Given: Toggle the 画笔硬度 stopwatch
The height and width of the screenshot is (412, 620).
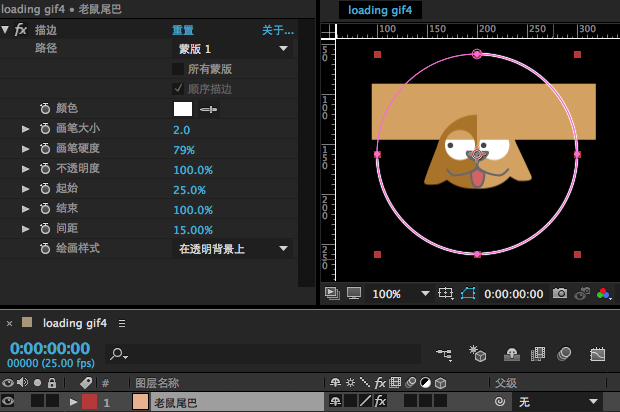Looking at the screenshot, I should pos(45,148).
